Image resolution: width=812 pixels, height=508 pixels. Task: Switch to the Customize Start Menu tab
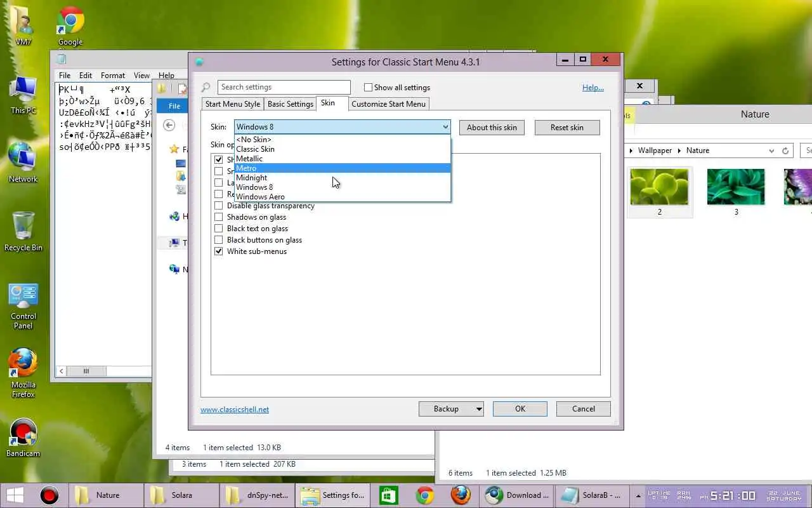(388, 104)
